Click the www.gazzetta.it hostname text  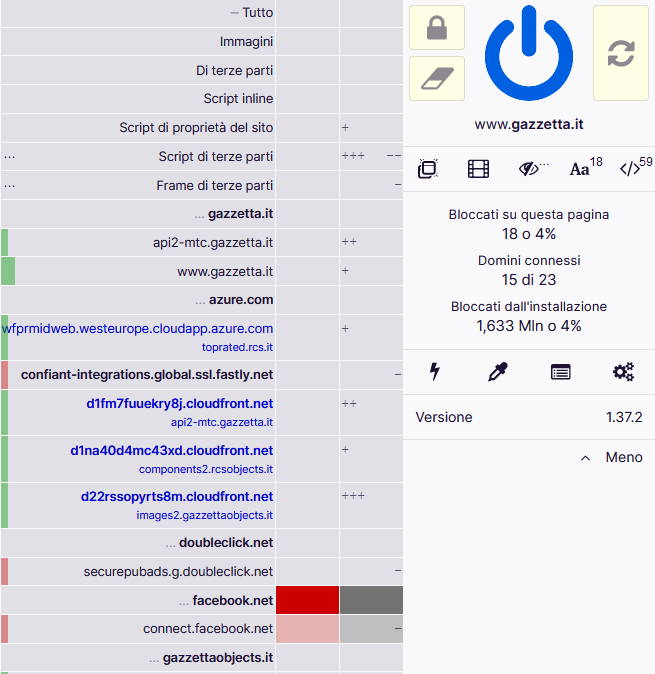tap(529, 124)
